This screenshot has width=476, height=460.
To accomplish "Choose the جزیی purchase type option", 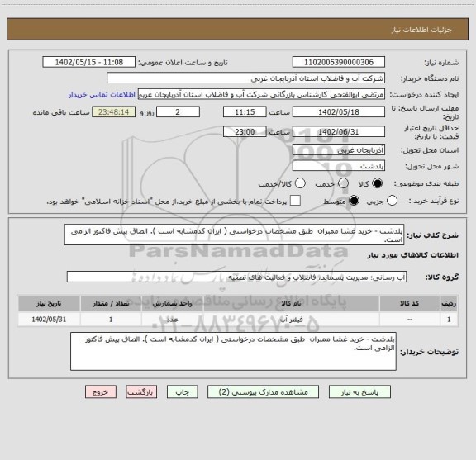I will [x=392, y=201].
